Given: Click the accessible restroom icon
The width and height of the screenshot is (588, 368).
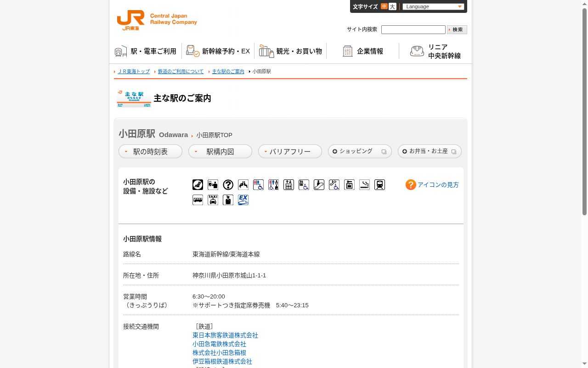Looking at the screenshot, I should click(258, 185).
